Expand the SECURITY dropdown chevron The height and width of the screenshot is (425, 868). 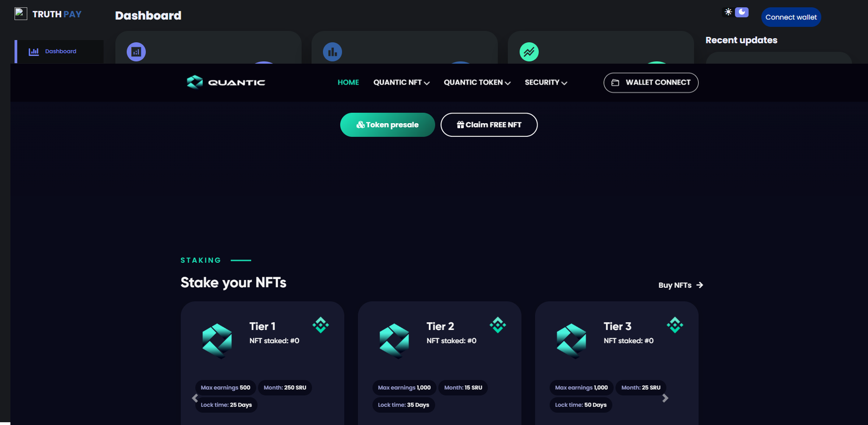[564, 83]
